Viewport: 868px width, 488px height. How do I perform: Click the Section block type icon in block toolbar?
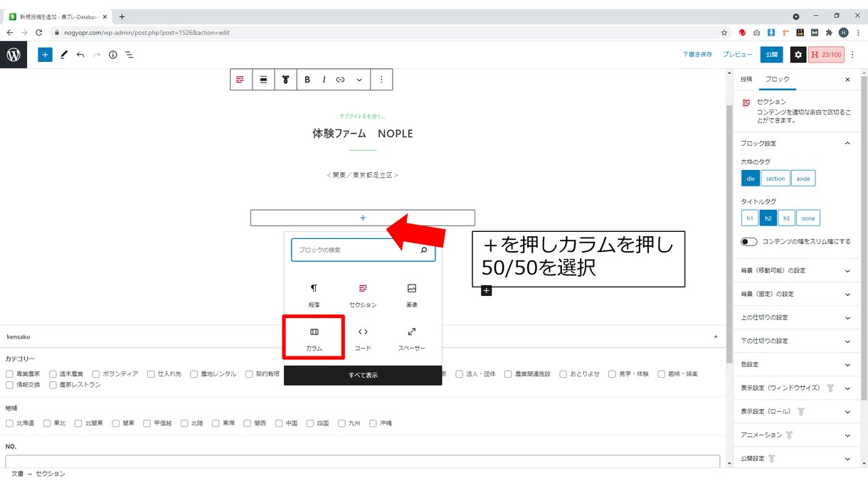(x=240, y=80)
